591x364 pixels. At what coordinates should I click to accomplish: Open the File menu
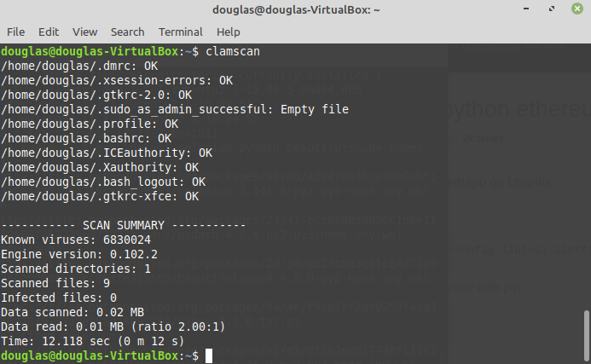click(16, 32)
